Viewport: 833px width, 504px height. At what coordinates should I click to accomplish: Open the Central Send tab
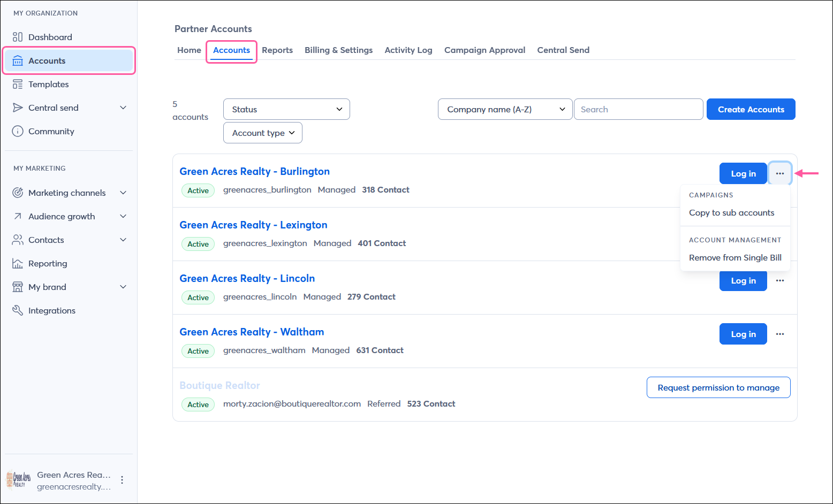pyautogui.click(x=563, y=50)
